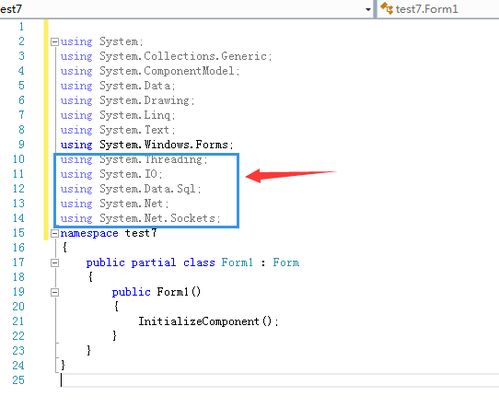Collapse the namespace test7 block
This screenshot has width=499, height=408.
[x=55, y=233]
